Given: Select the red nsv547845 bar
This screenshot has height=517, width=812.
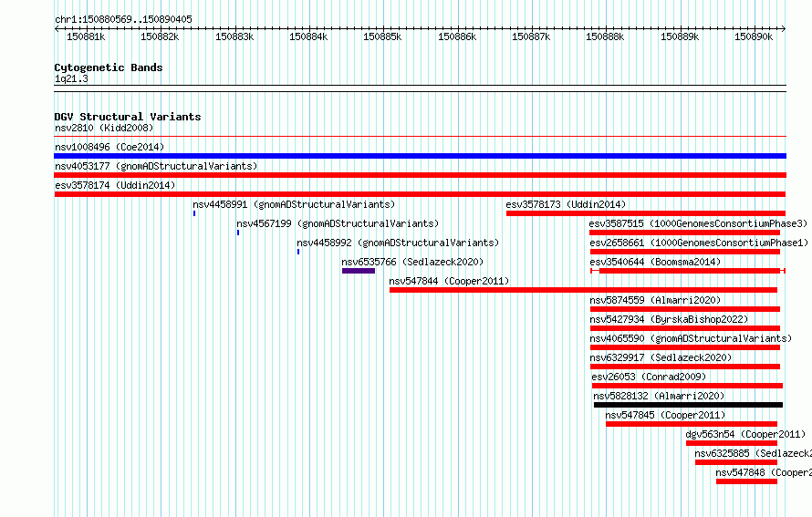Looking at the screenshot, I should click(692, 424).
